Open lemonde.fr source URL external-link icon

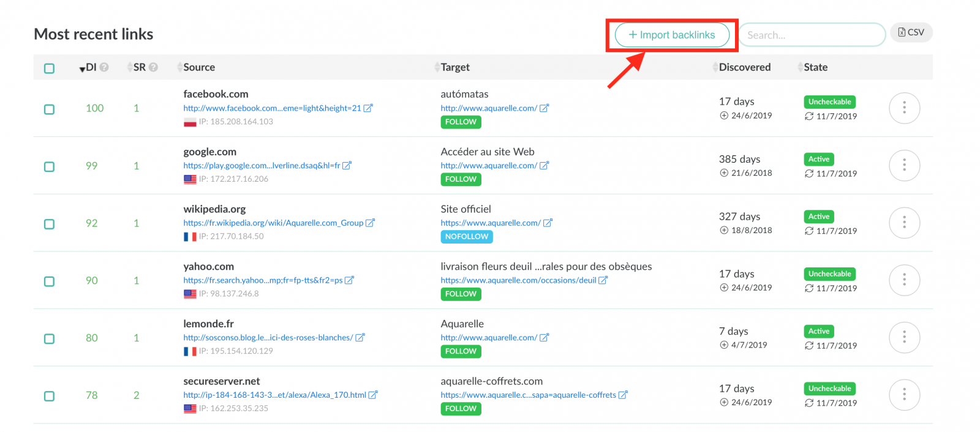coord(360,337)
